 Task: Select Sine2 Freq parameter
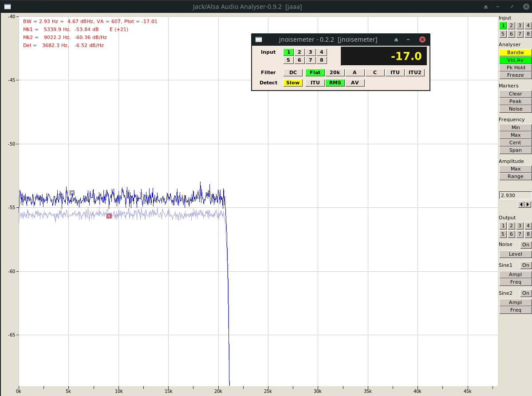[516, 310]
